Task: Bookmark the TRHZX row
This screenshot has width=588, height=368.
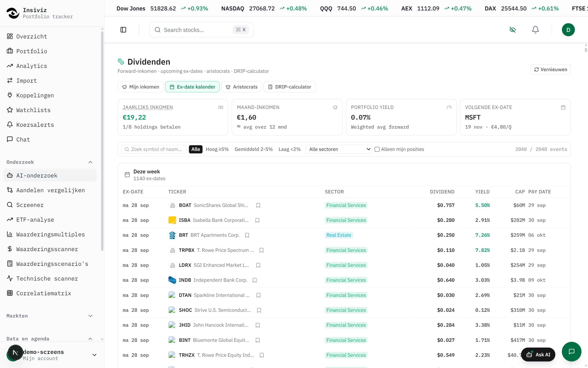Action: [262, 355]
